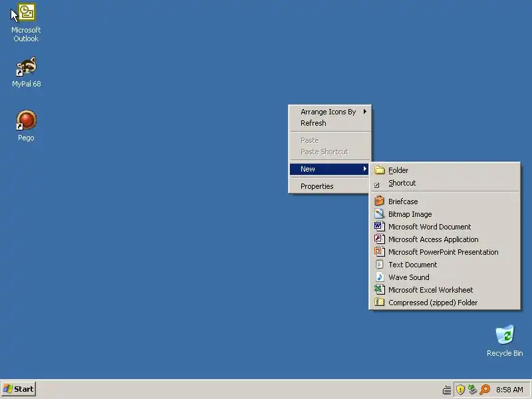Expand the New submenu arrow
Screen dimensions: 532x399
pos(364,169)
